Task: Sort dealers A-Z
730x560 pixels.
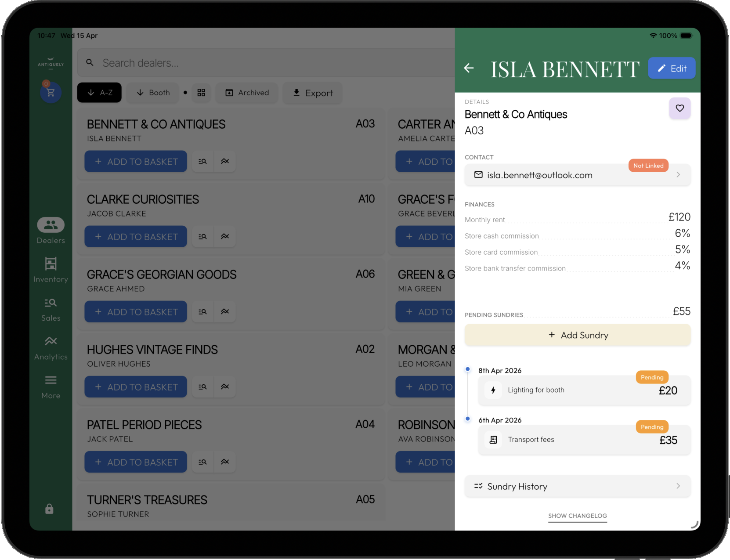Action: pos(99,93)
